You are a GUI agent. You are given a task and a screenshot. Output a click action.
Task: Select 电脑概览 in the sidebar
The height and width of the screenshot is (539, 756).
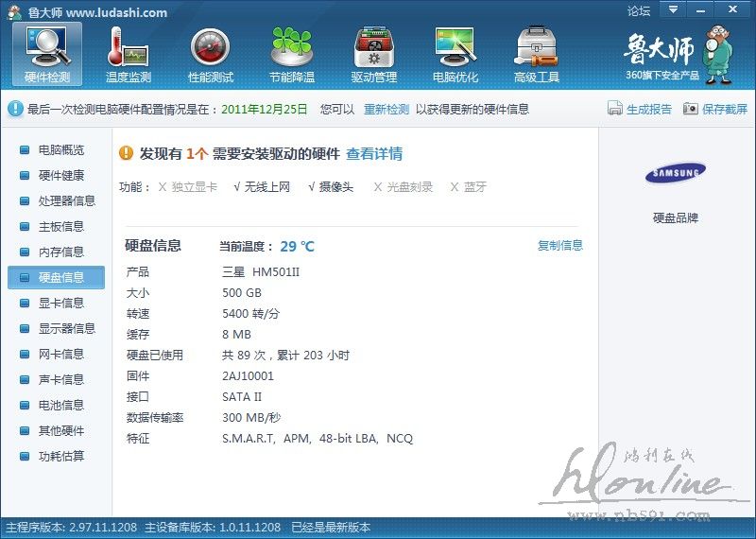[60, 149]
